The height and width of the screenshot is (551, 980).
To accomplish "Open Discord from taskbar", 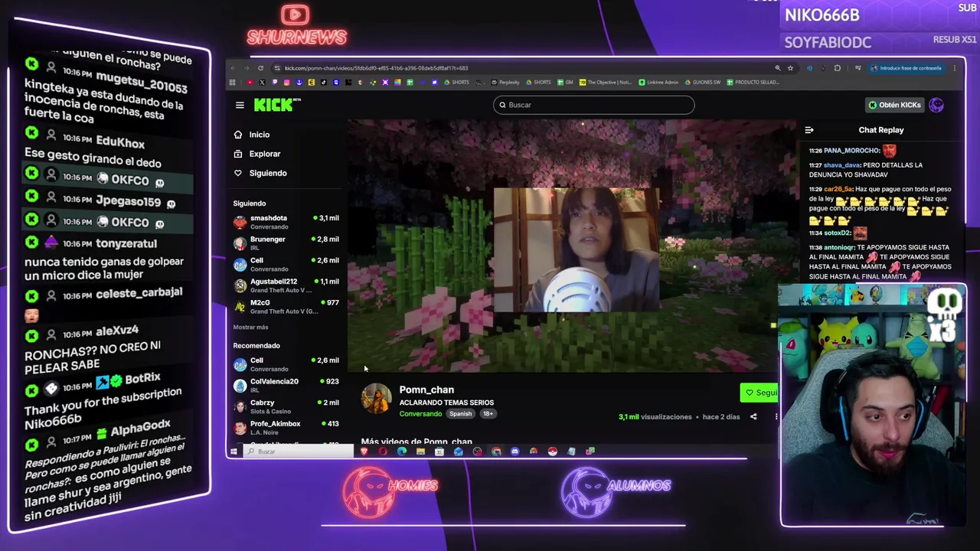I will (x=514, y=452).
